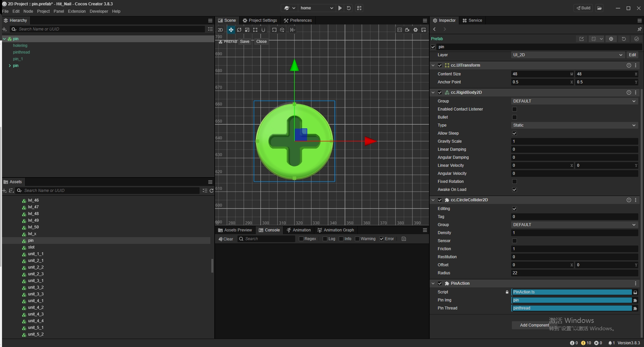Toggle the Warning filter in Console
Screen dimensions: 644x347
point(357,239)
